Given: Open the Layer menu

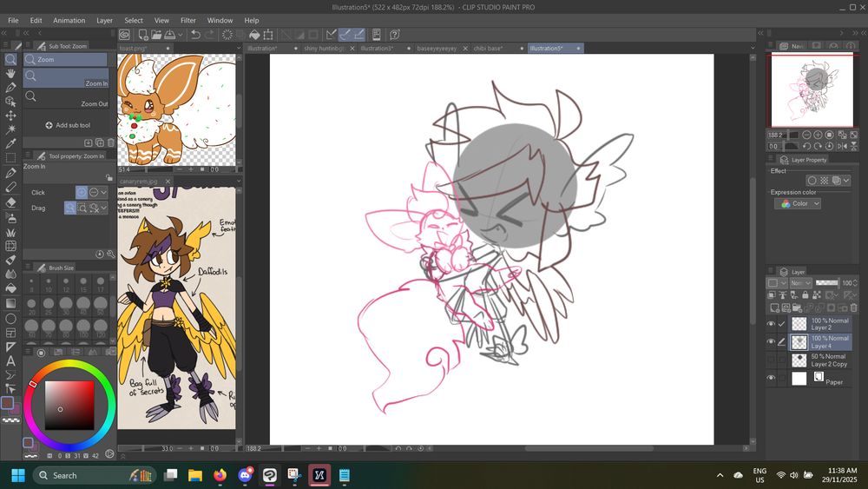Looking at the screenshot, I should coord(105,21).
